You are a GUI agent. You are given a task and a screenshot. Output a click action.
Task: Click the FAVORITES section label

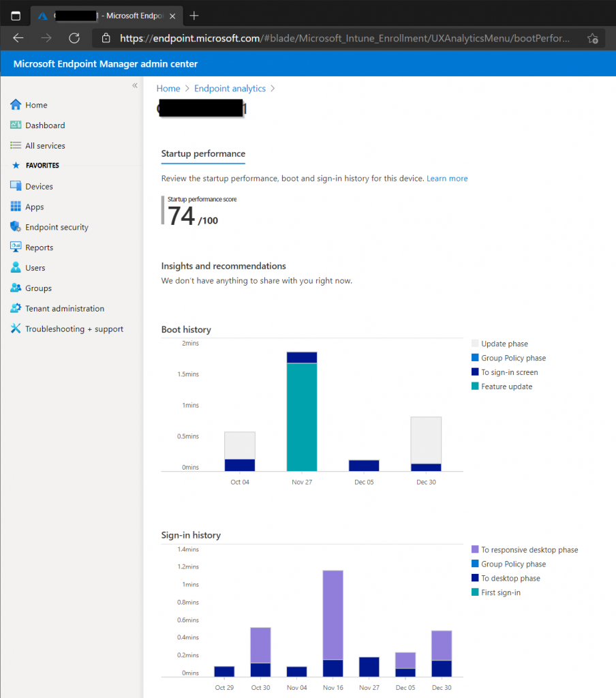point(42,166)
